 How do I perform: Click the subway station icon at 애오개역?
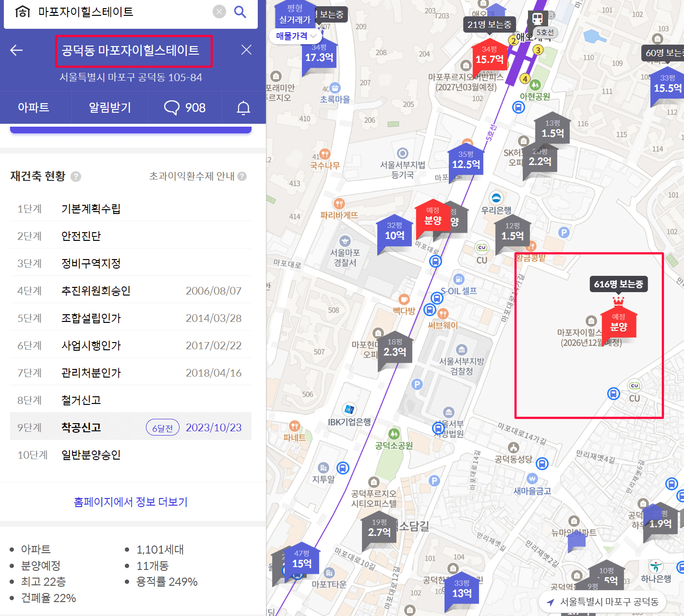(537, 19)
